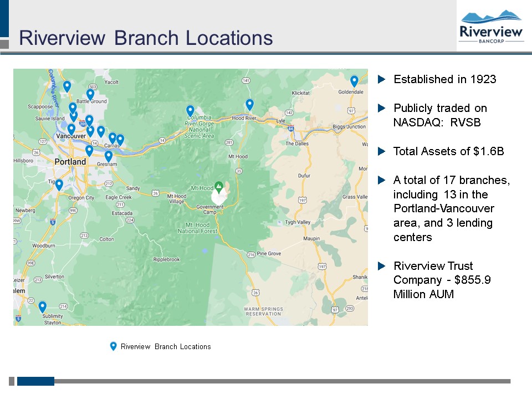
Task: Click the bullet arrow beside Established in 1923
Action: coord(382,79)
